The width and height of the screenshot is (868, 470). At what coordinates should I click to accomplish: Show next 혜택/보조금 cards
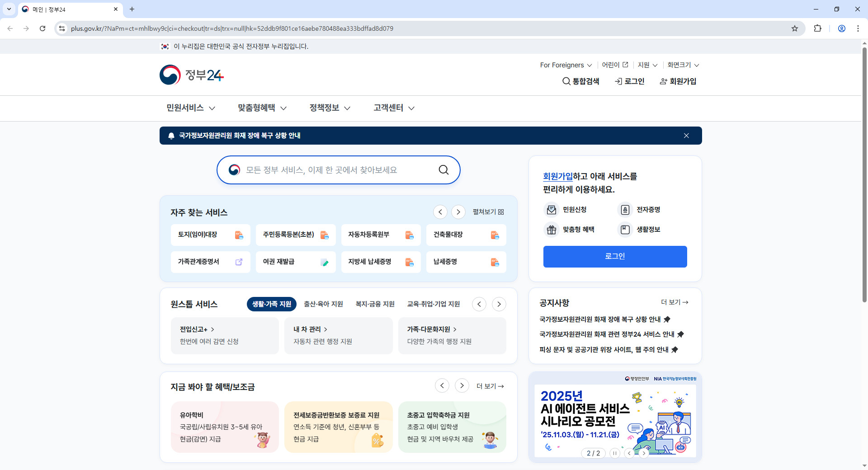coord(462,385)
